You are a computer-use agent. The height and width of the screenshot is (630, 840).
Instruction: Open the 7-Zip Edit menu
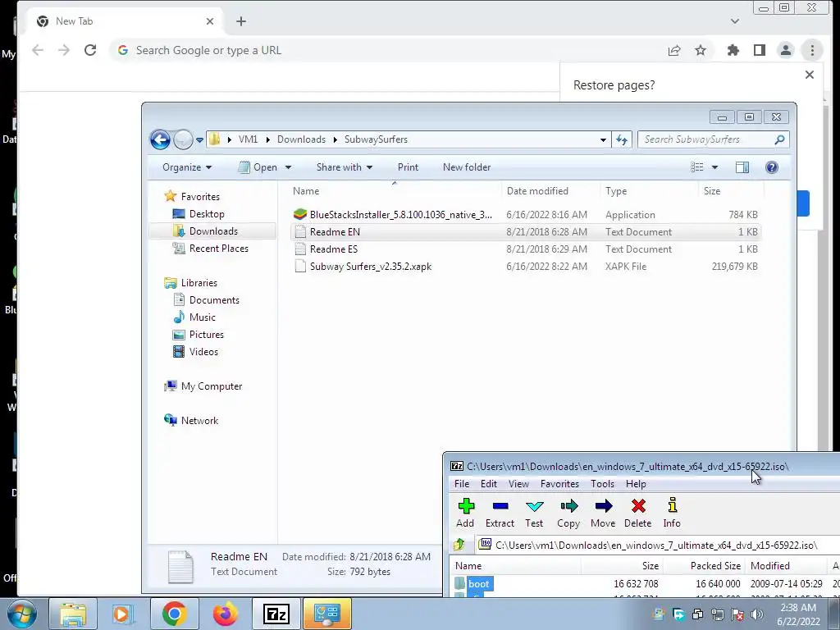point(489,484)
